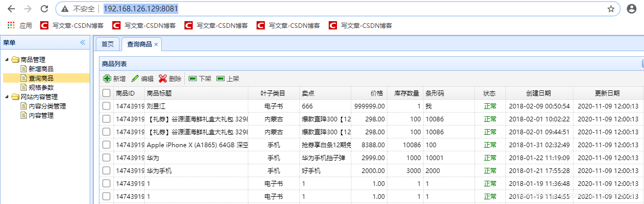The image size is (644, 204).
Task: Collapse the 网站内容管理 tree node arrow
Action: pyautogui.click(x=7, y=97)
